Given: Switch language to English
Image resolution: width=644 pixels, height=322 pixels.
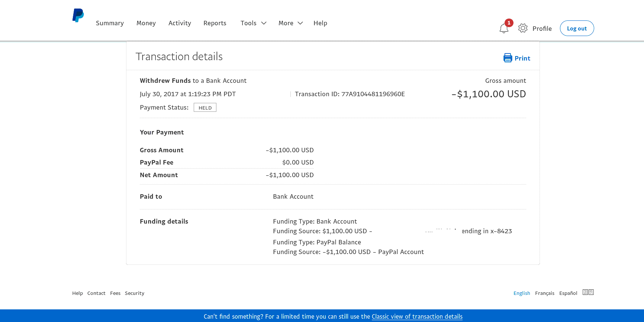Looking at the screenshot, I should click(522, 293).
